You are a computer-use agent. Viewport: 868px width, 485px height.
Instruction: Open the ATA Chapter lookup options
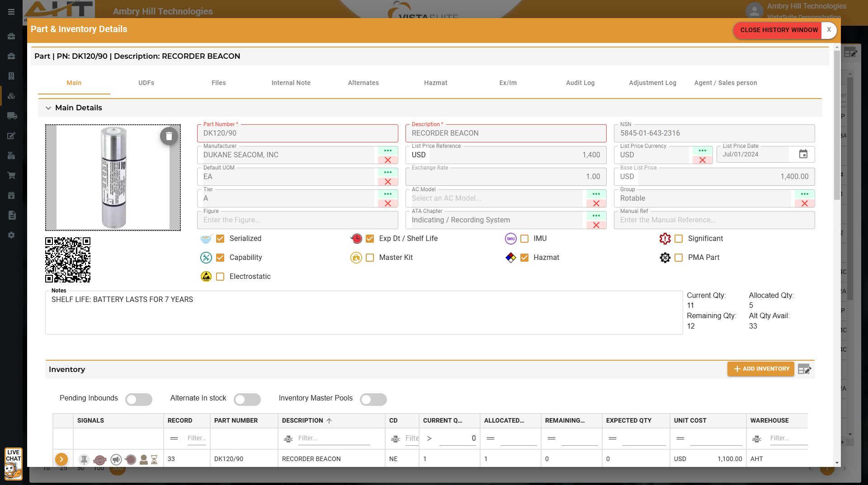point(596,216)
